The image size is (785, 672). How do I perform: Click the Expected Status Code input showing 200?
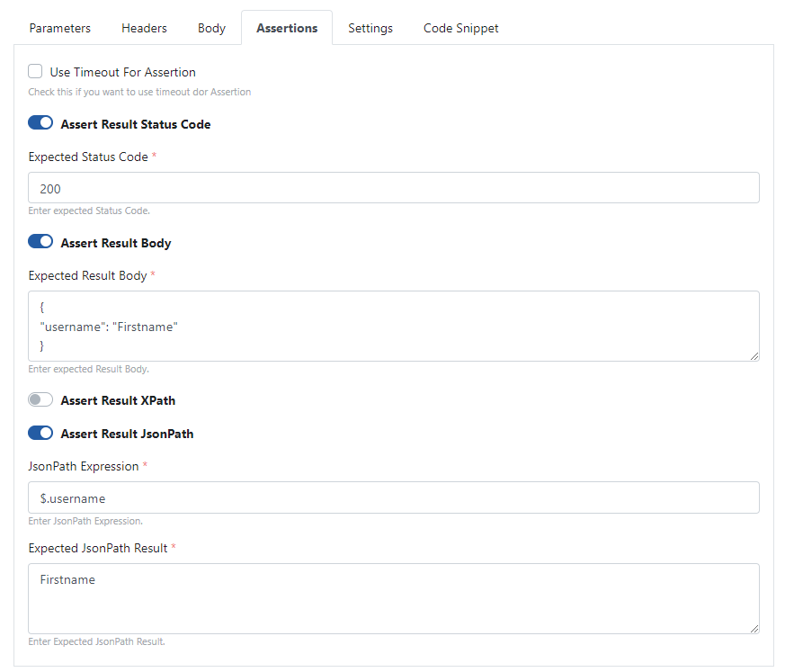[x=393, y=188]
